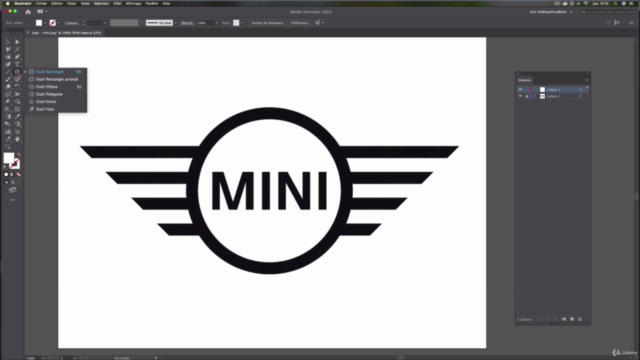640x360 pixels.
Task: Select the Calque 2 layer row
Action: [x=553, y=89]
